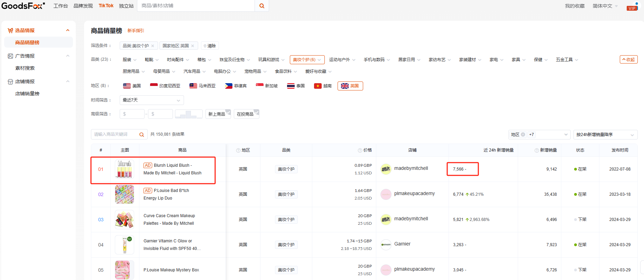Click the 广告情报 sidebar icon
Viewport: 644px width, 280px height.
pos(10,56)
